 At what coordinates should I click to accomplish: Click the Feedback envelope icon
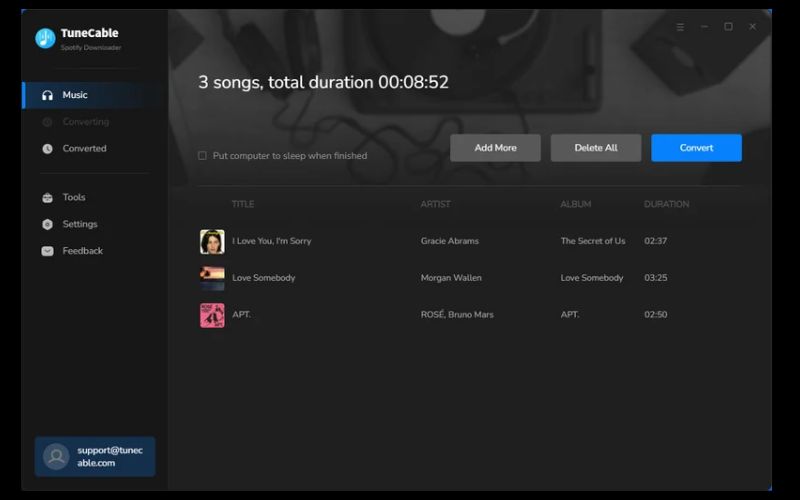tap(47, 251)
